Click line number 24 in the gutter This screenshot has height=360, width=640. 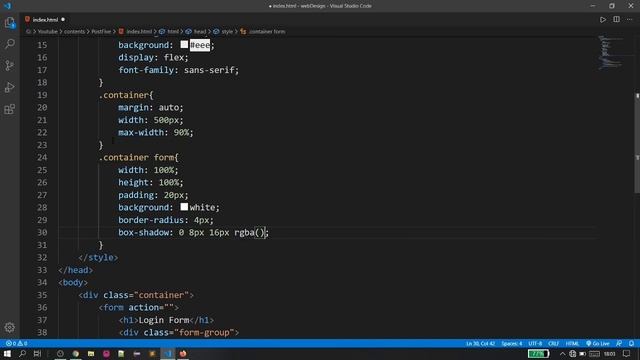42,158
